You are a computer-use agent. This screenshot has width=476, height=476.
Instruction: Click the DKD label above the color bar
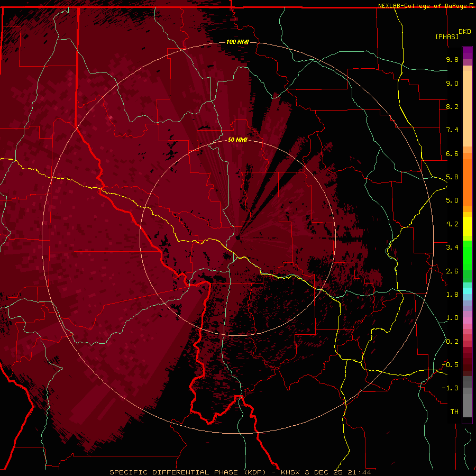(464, 32)
